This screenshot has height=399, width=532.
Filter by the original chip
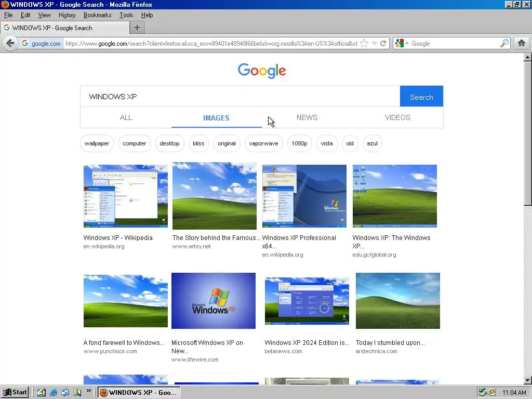coord(227,143)
